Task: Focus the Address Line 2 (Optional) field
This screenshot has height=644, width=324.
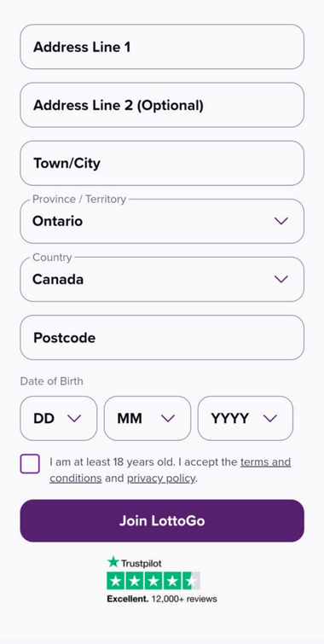Action: click(162, 105)
